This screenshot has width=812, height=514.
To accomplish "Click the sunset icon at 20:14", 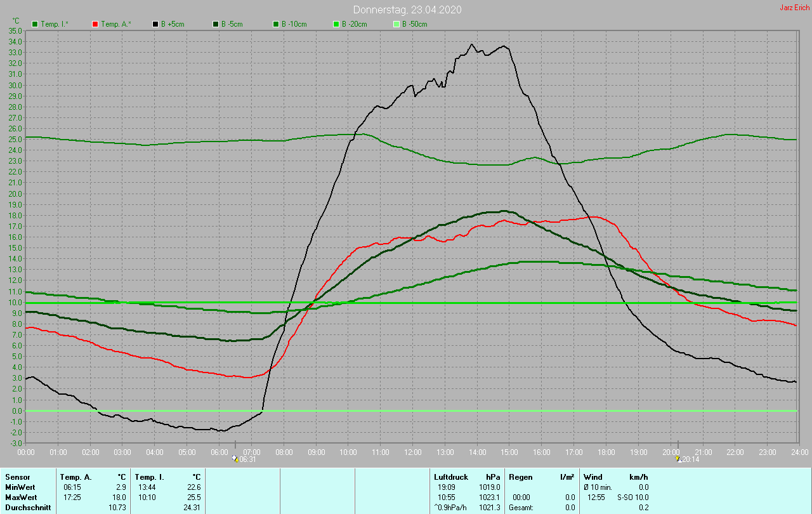I will [x=678, y=459].
